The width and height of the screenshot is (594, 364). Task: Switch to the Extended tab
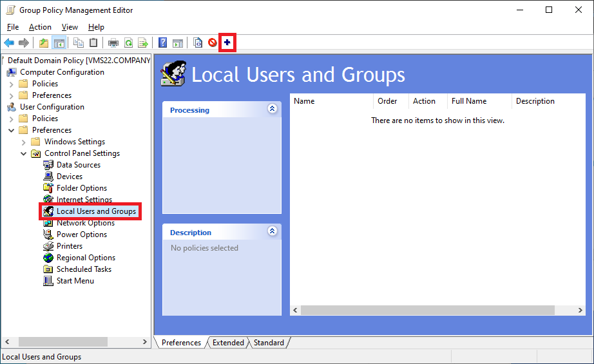pos(228,342)
